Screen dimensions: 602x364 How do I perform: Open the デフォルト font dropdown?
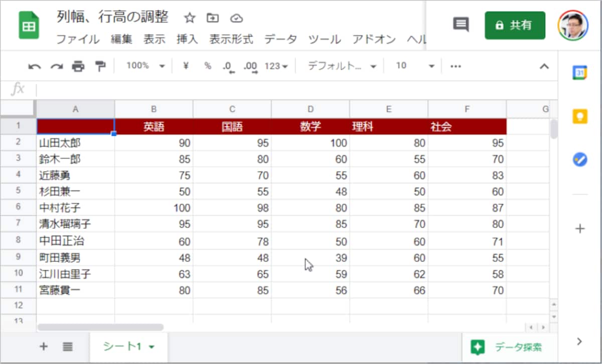(x=342, y=66)
